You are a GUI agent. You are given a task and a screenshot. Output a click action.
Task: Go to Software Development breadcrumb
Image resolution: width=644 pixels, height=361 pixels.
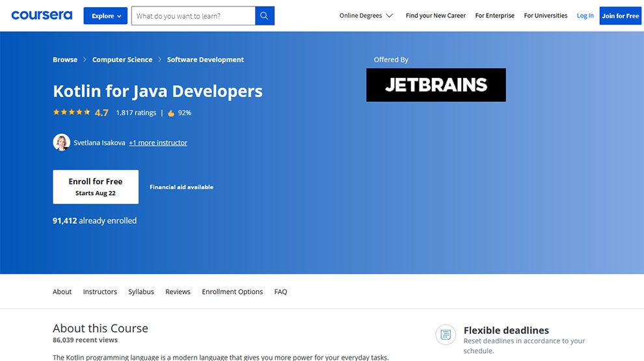coord(206,60)
